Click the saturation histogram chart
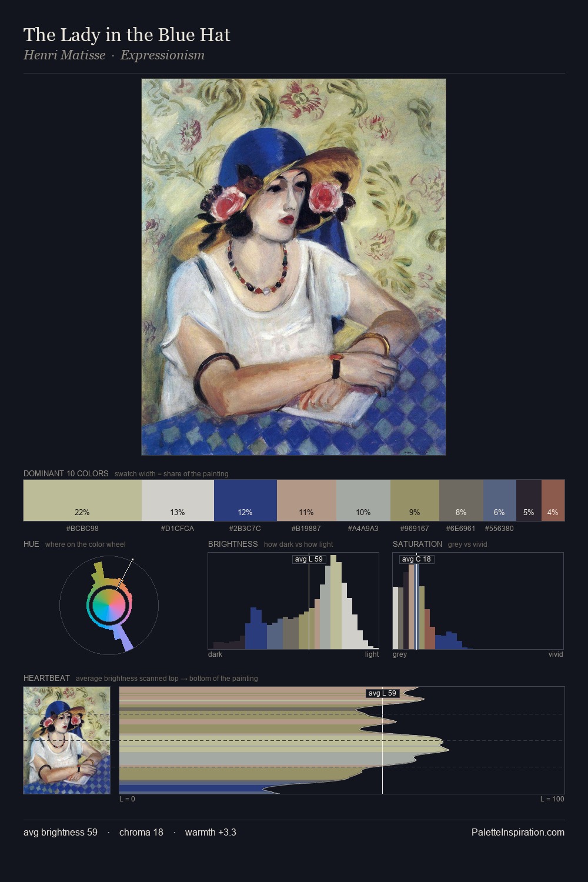Image resolution: width=588 pixels, height=882 pixels. pos(478,601)
